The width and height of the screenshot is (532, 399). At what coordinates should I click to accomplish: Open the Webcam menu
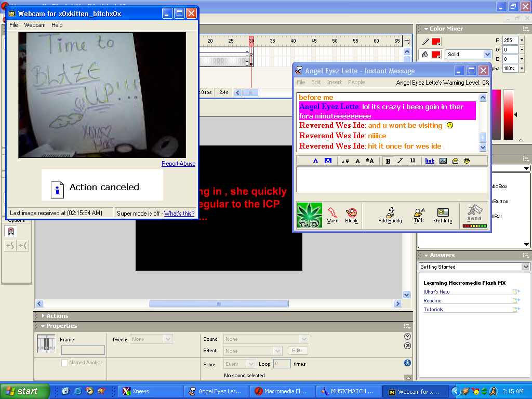tap(35, 25)
